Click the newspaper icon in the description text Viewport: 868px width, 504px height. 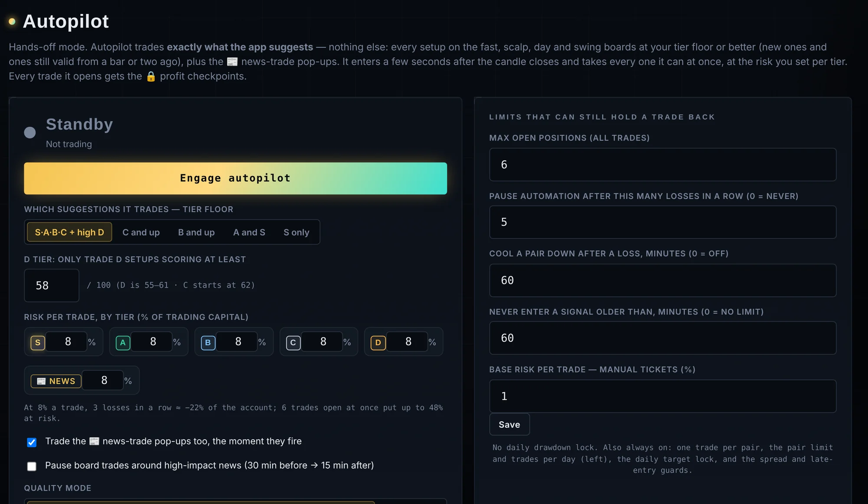(232, 62)
